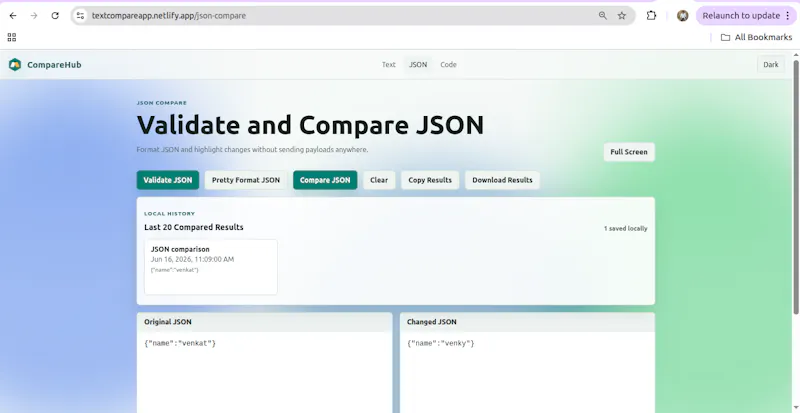
Task: Click the Full Screen button
Action: pos(629,152)
